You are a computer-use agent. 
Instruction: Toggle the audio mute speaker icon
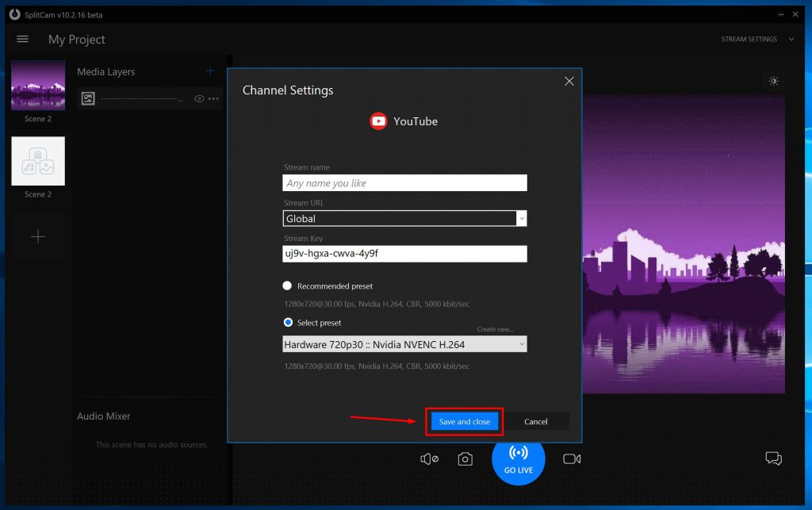(x=429, y=459)
